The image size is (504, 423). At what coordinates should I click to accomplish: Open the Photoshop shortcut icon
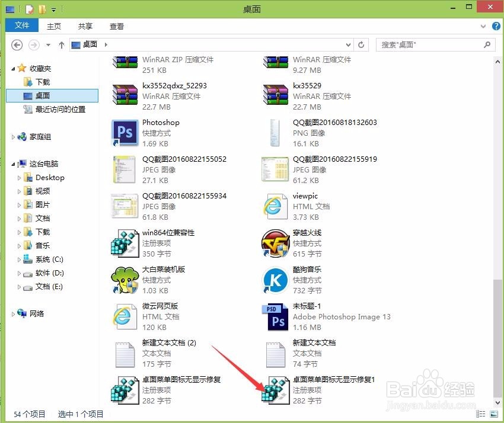[x=125, y=133]
